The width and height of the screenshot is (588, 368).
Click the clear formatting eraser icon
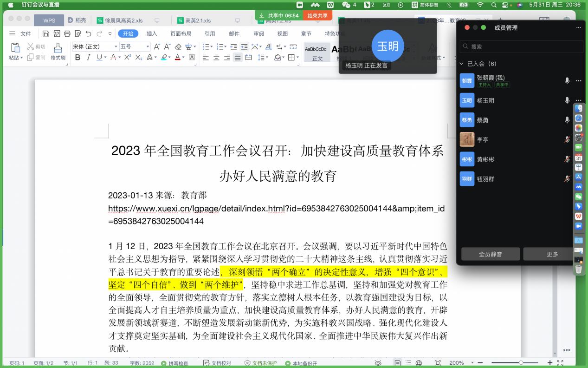pos(178,46)
